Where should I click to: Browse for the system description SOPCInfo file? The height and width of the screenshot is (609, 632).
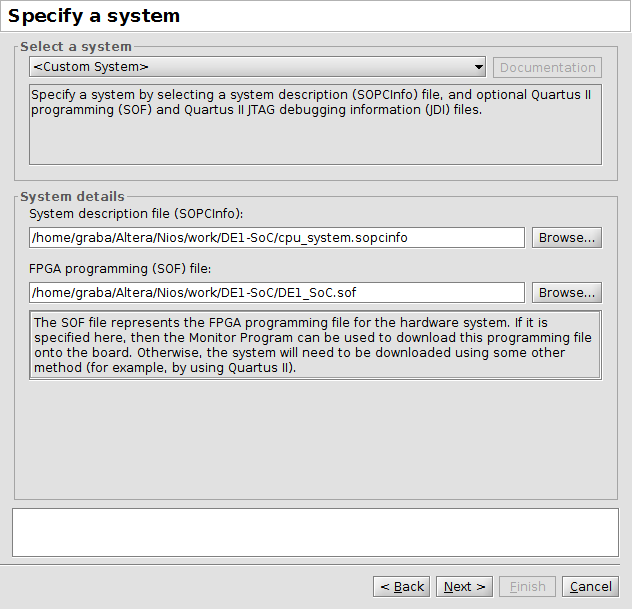click(566, 237)
